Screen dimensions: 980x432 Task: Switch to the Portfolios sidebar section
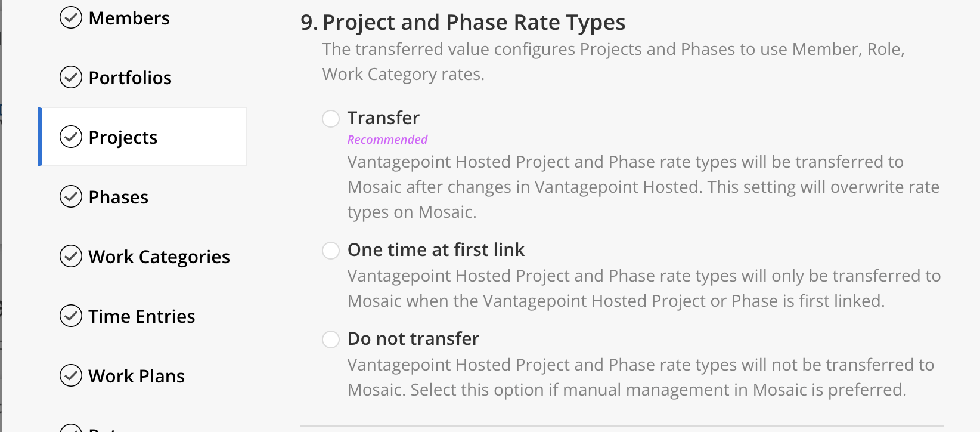(130, 78)
